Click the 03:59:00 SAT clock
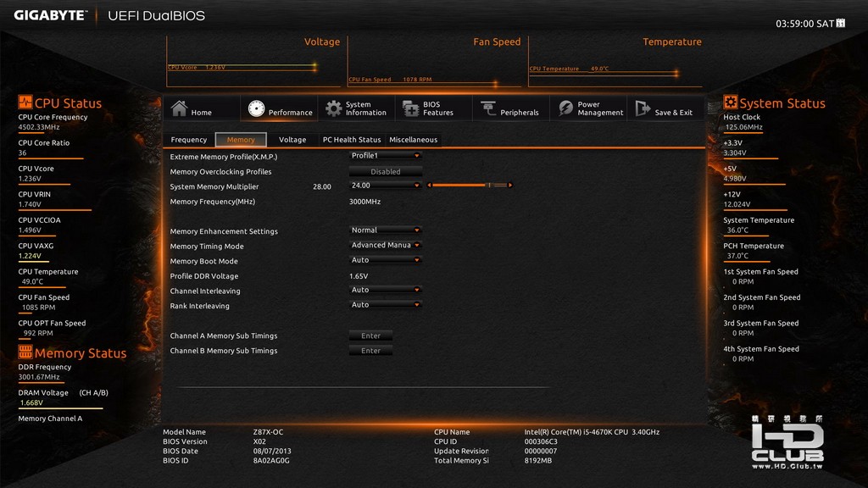This screenshot has height=488, width=868. click(x=805, y=24)
